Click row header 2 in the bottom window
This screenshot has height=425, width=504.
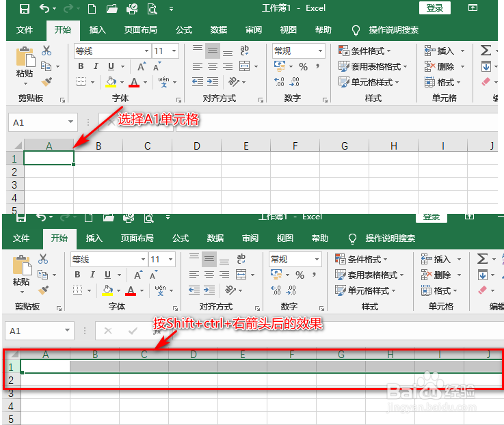click(x=11, y=381)
